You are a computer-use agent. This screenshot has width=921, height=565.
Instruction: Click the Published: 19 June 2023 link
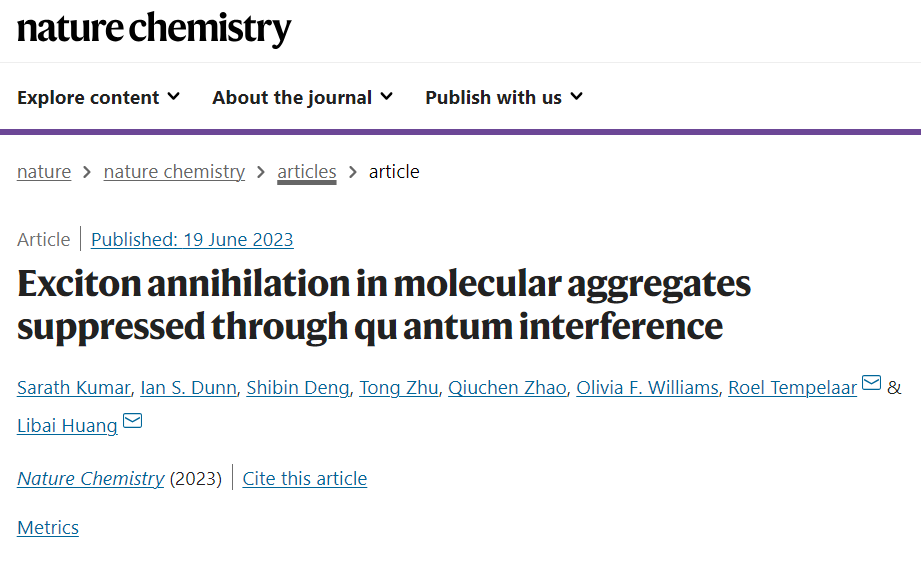(x=192, y=240)
